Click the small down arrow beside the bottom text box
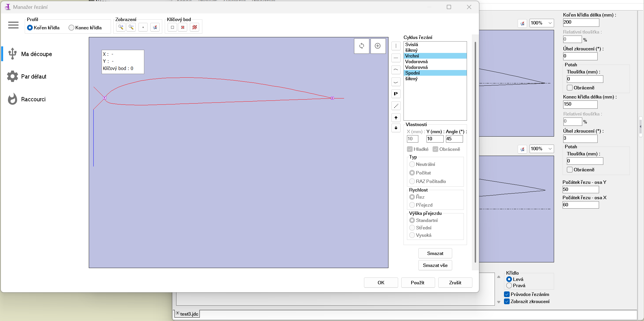 pyautogui.click(x=499, y=302)
